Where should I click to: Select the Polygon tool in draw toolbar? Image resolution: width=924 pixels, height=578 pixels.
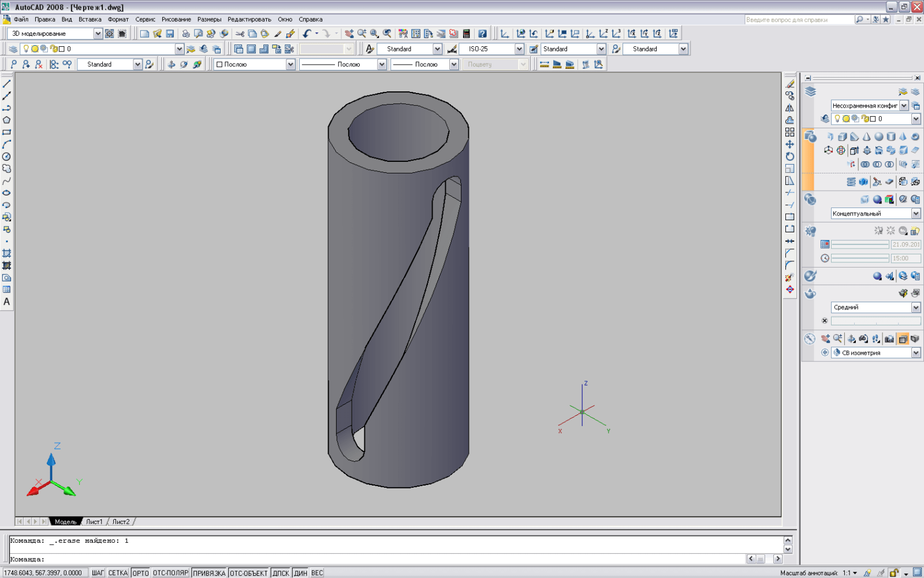(7, 120)
